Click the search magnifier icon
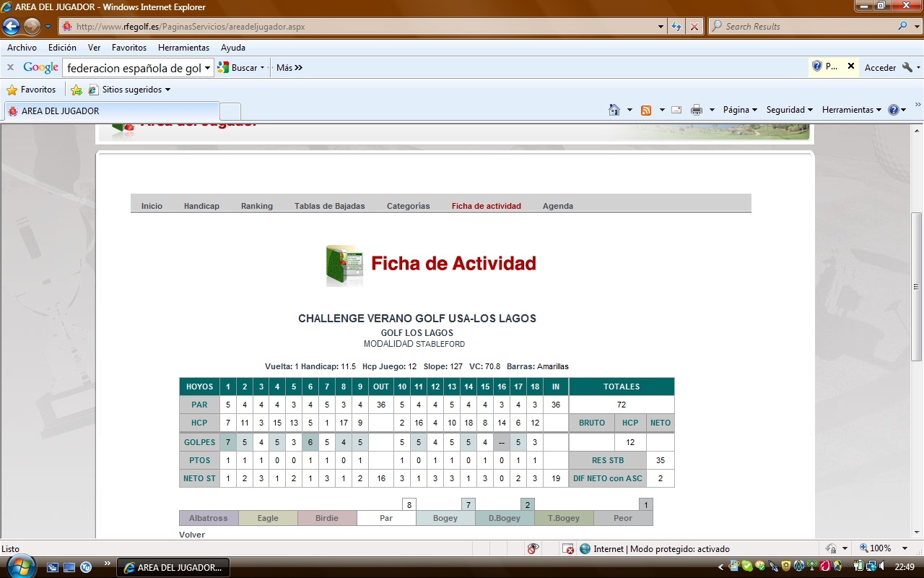This screenshot has height=578, width=924. pyautogui.click(x=904, y=26)
